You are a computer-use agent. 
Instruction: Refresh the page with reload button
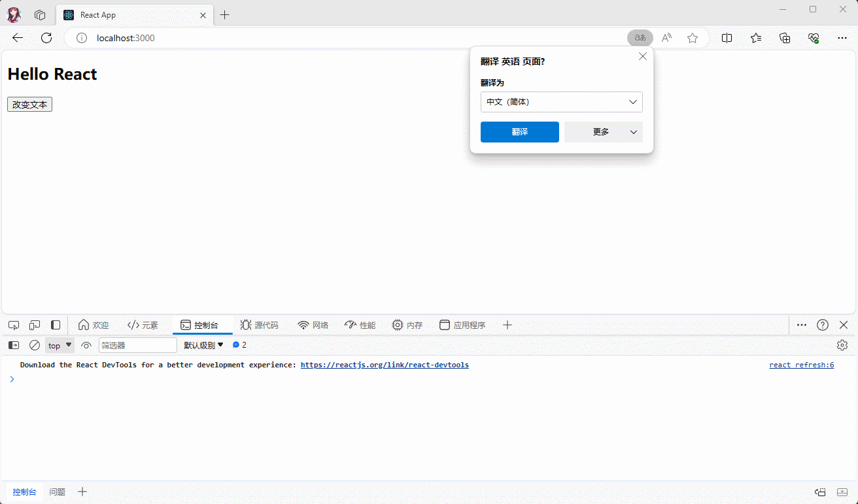(x=46, y=38)
